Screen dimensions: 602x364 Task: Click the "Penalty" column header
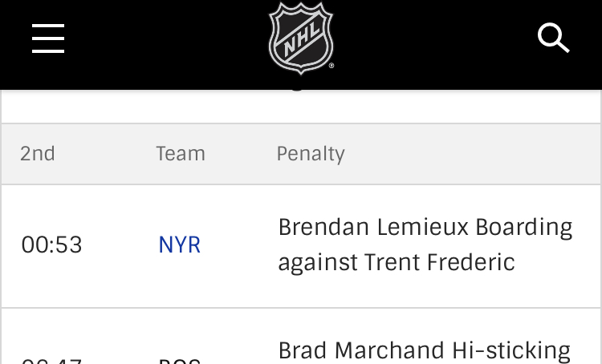(311, 154)
